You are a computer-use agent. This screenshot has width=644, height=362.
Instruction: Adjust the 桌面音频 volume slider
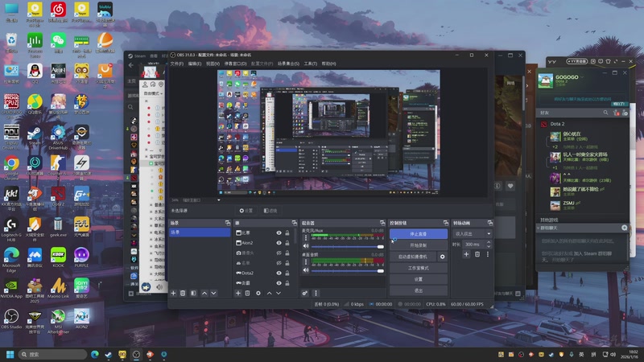(x=343, y=270)
